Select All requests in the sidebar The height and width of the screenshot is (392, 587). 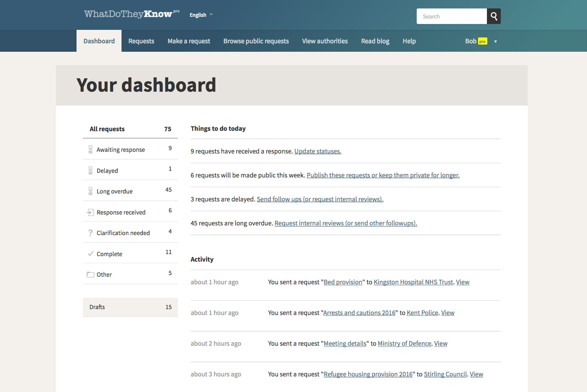pyautogui.click(x=130, y=129)
